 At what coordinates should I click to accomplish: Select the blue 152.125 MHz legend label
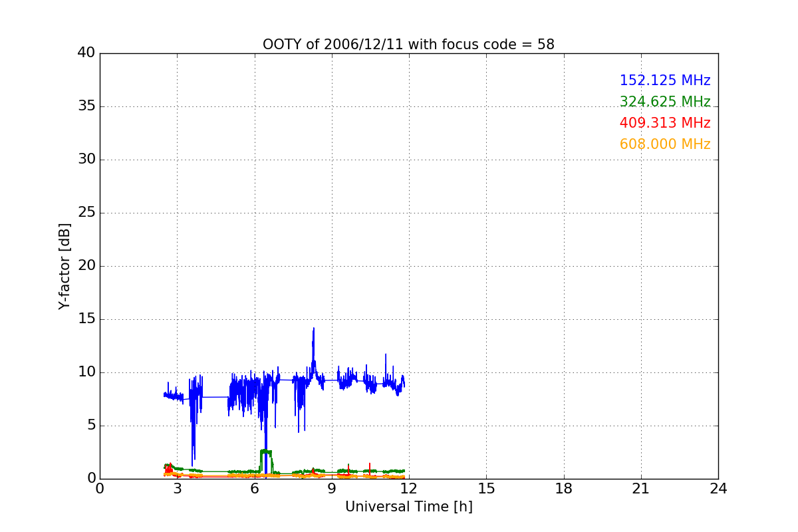[665, 80]
